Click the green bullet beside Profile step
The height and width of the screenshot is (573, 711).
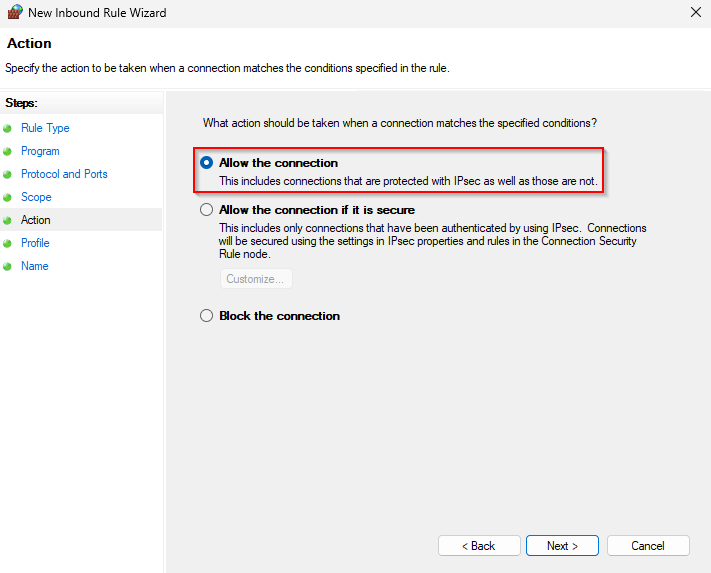coord(8,244)
